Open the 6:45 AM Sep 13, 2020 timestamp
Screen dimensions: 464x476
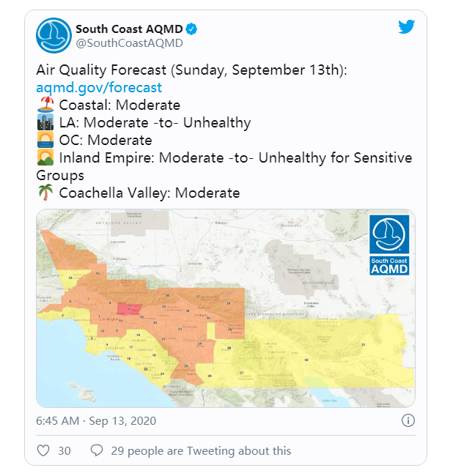coord(96,421)
